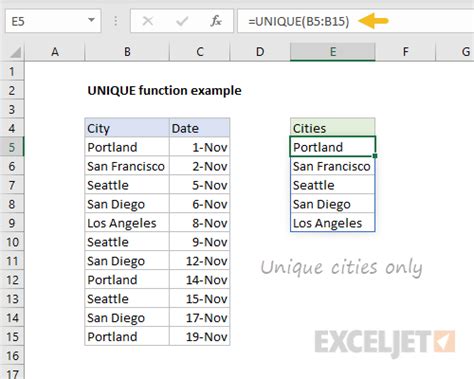The width and height of the screenshot is (474, 379).
Task: Click the 'Cities' header cell
Action: click(333, 128)
